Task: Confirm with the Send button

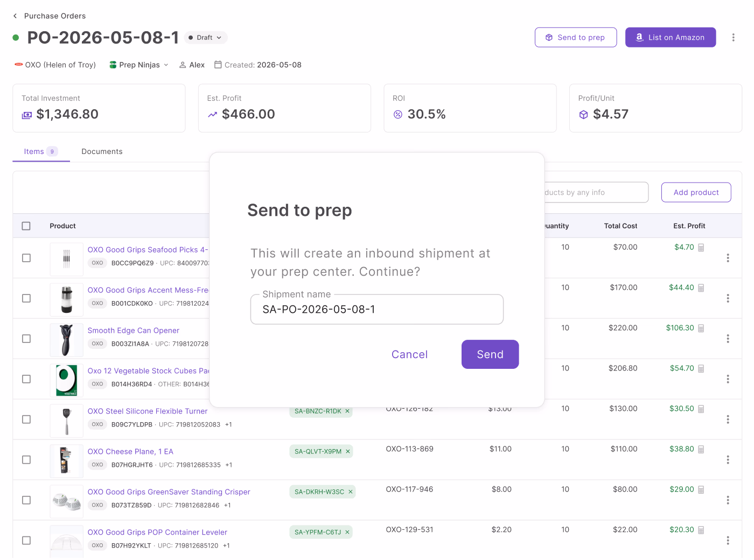Action: click(490, 354)
